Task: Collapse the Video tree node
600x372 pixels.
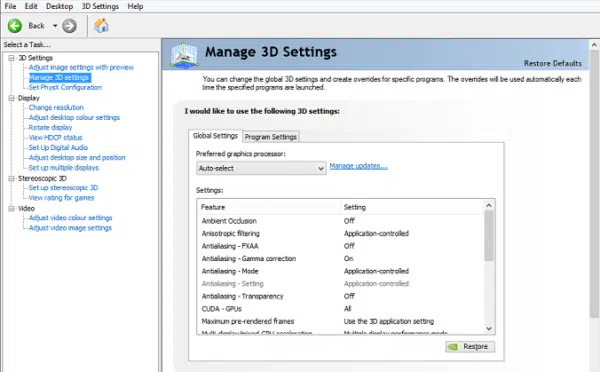Action: point(11,208)
